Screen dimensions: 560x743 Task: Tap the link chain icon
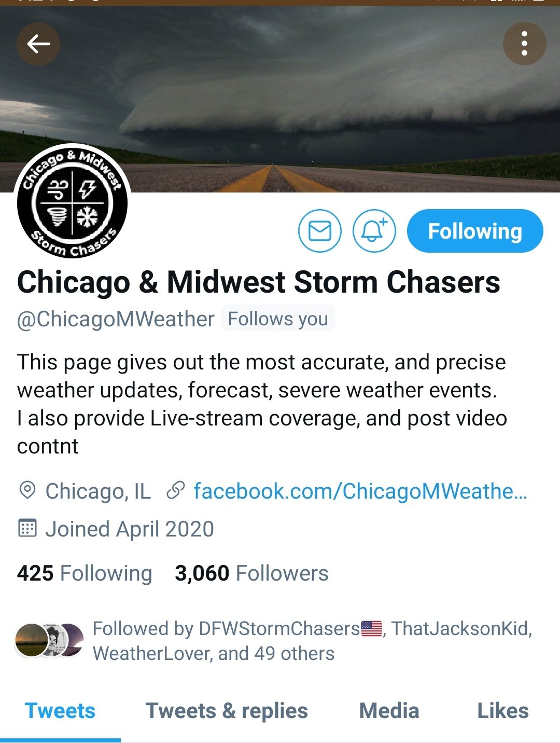[x=176, y=490]
